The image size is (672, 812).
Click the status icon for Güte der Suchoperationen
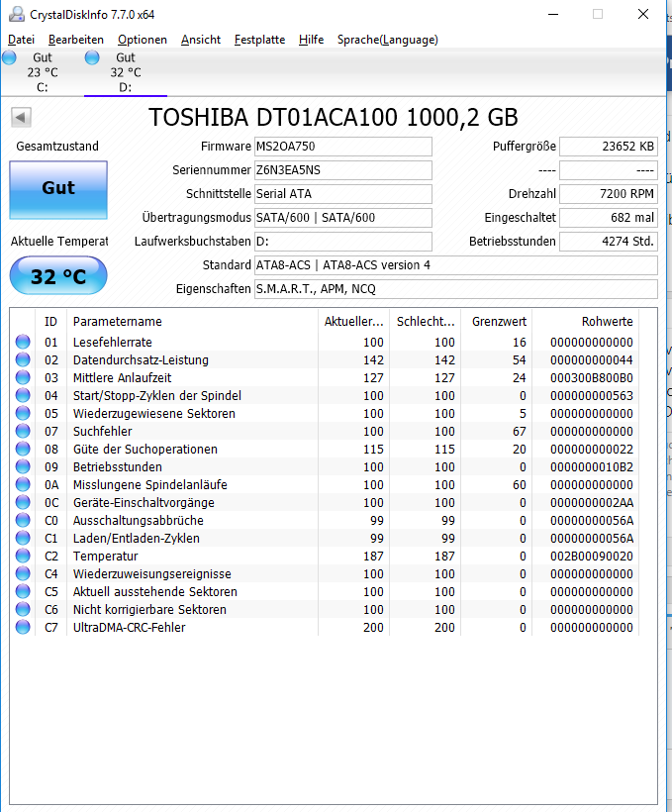(23, 449)
